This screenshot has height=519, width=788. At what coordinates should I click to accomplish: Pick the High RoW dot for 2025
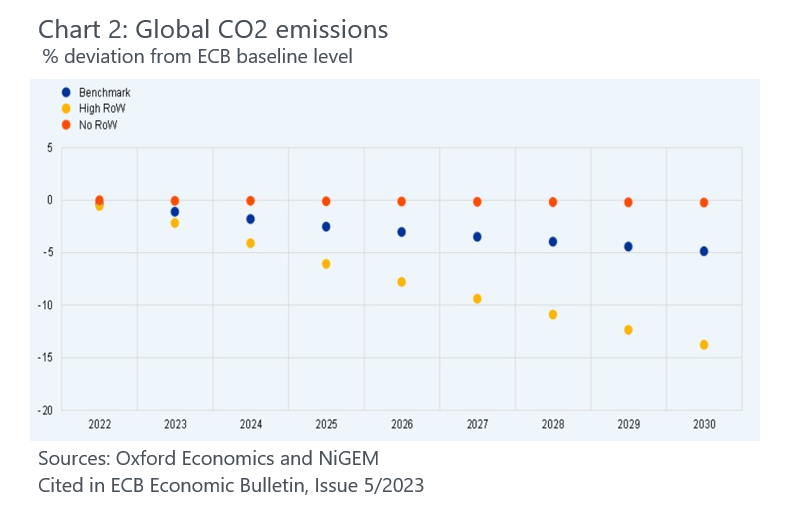[326, 264]
